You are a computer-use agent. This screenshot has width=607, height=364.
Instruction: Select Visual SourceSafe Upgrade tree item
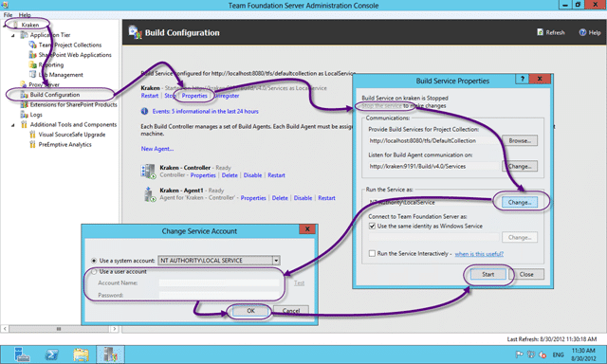pyautogui.click(x=72, y=135)
